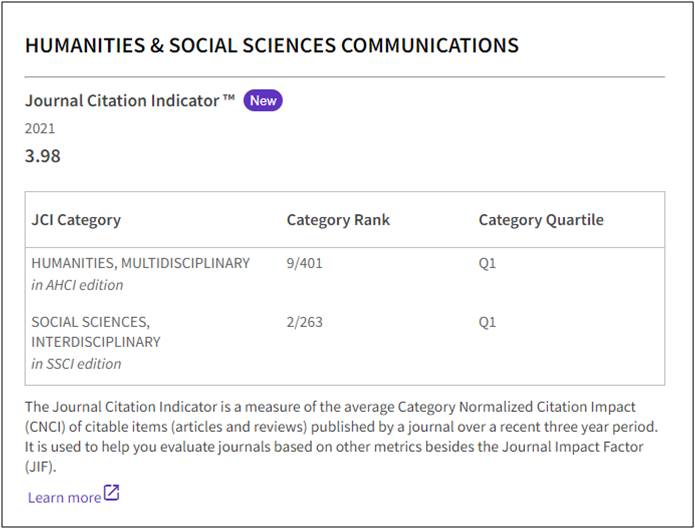Click the external link icon beside Learn more
Screen dimensions: 695x528
[x=112, y=494]
